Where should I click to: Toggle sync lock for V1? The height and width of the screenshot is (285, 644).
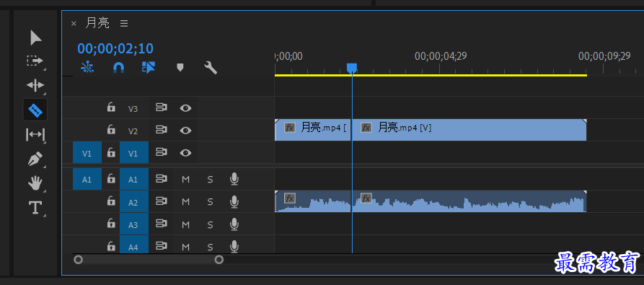click(162, 152)
